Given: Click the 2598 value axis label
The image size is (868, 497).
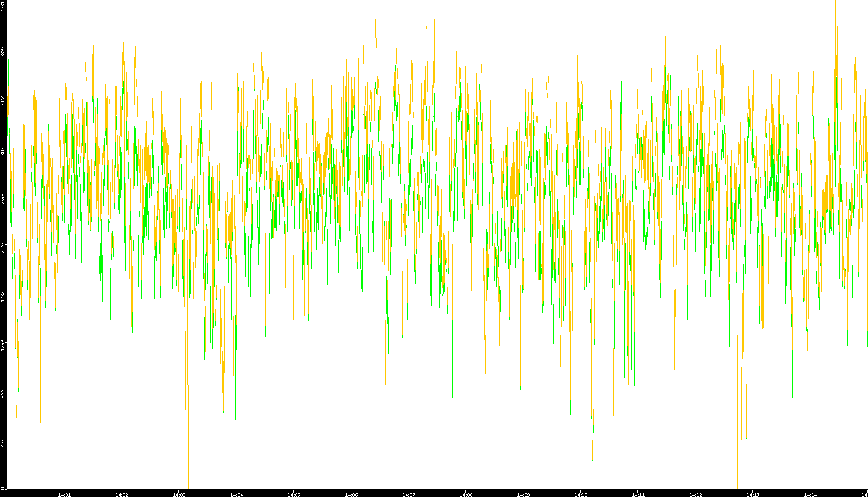Looking at the screenshot, I should pos(3,199).
